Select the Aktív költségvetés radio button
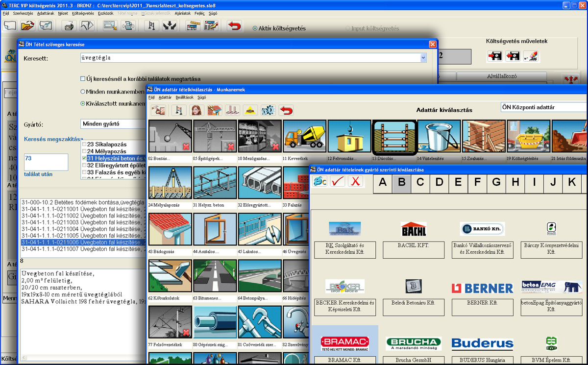 255,28
